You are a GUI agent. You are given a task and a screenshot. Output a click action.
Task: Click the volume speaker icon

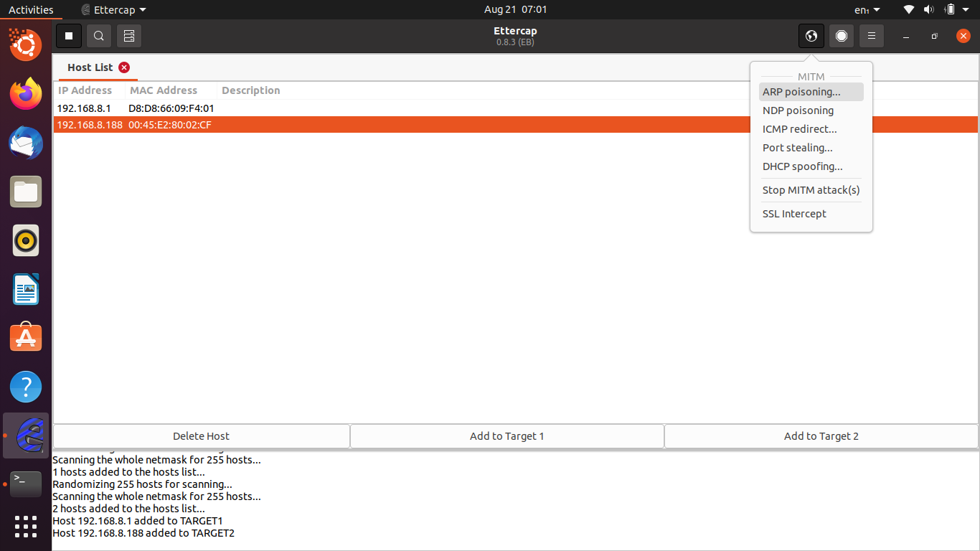(x=928, y=9)
